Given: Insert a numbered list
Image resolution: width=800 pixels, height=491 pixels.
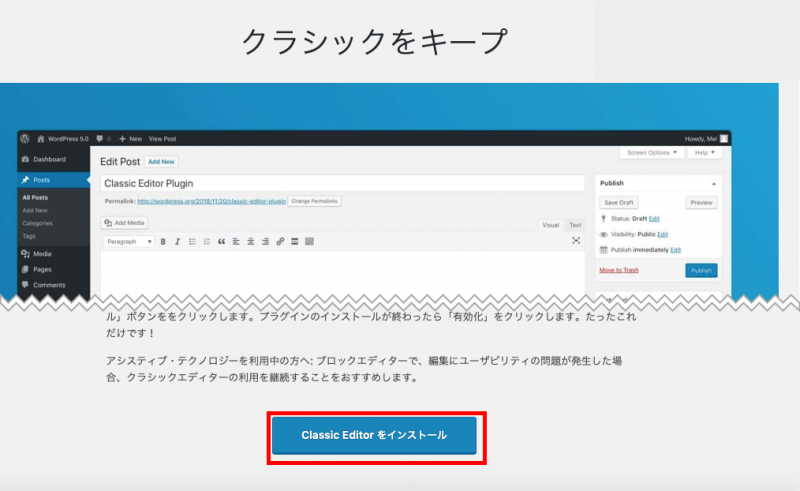Looking at the screenshot, I should coord(207,241).
